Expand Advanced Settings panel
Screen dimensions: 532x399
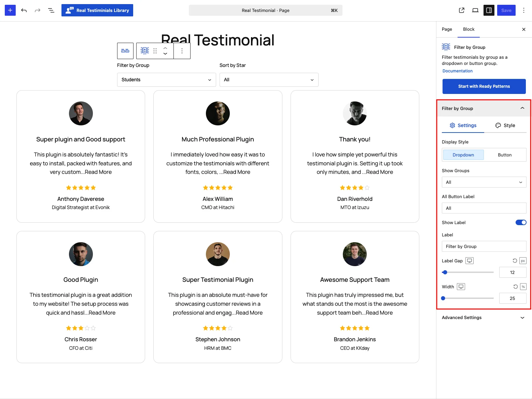484,317
